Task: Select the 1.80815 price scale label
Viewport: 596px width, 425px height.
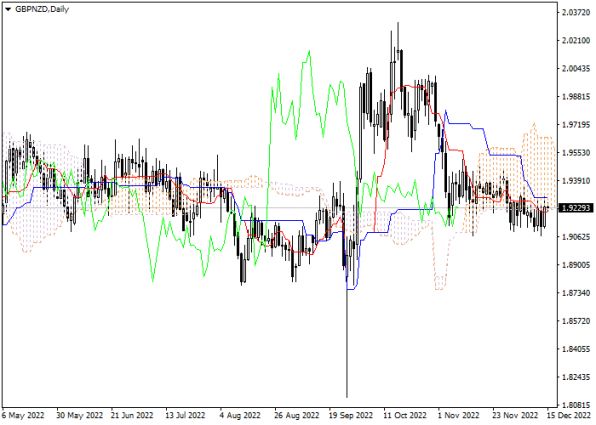Action: point(576,405)
